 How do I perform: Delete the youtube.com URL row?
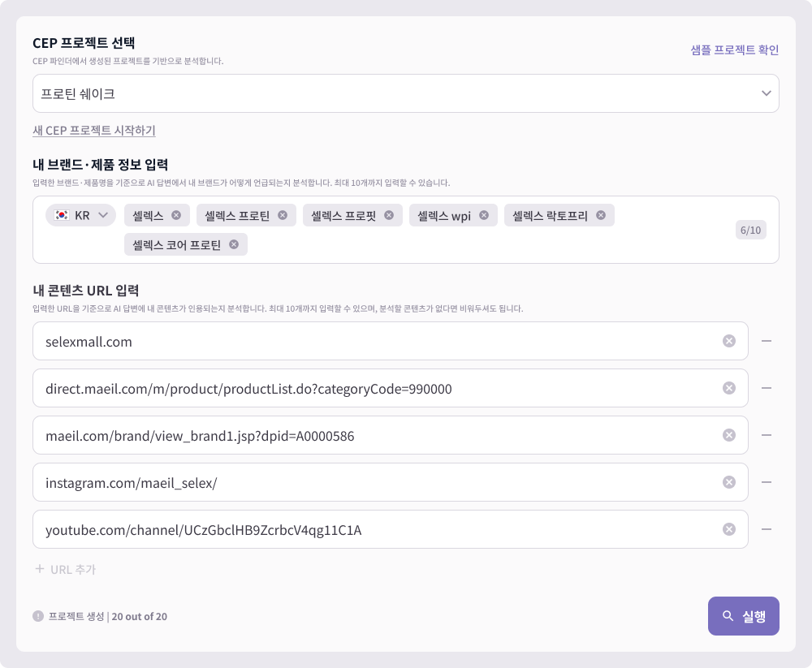point(767,529)
